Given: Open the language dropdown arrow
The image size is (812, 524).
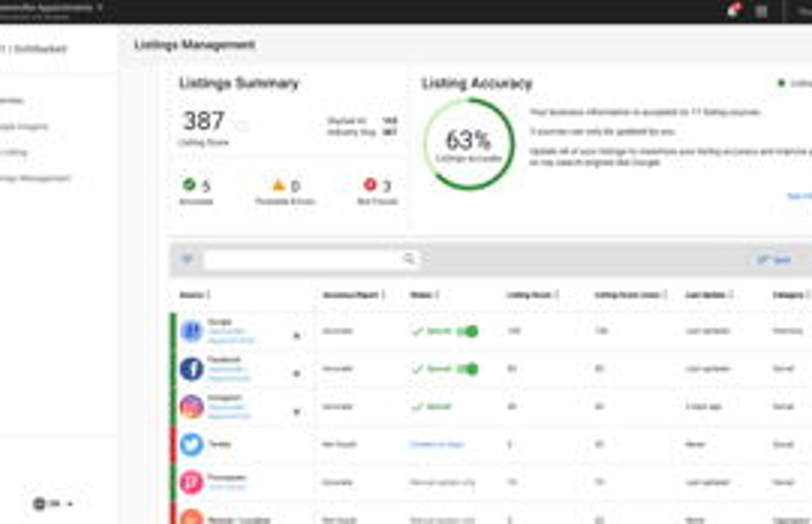Looking at the screenshot, I should (x=70, y=504).
